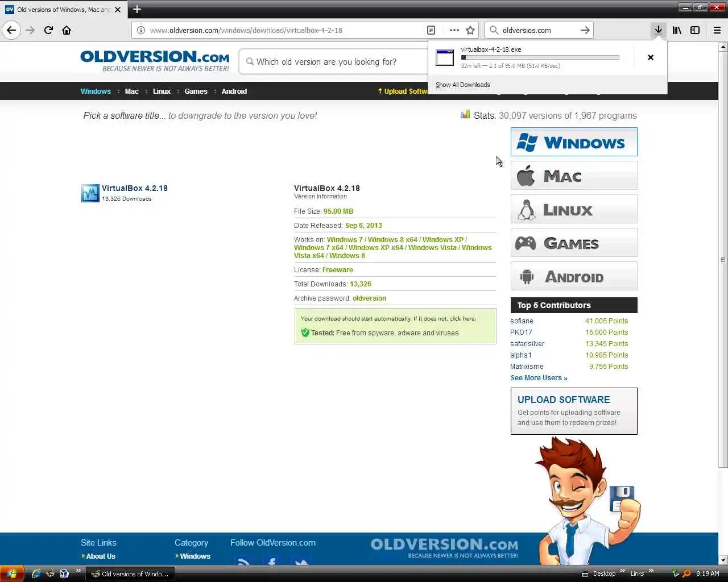Open the Library button
The image size is (728, 582).
[677, 30]
